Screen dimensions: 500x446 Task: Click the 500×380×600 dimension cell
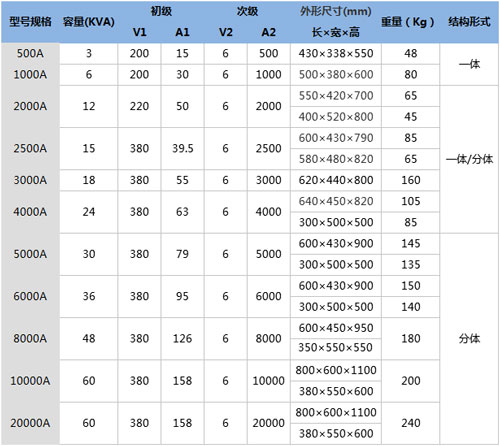[336, 74]
